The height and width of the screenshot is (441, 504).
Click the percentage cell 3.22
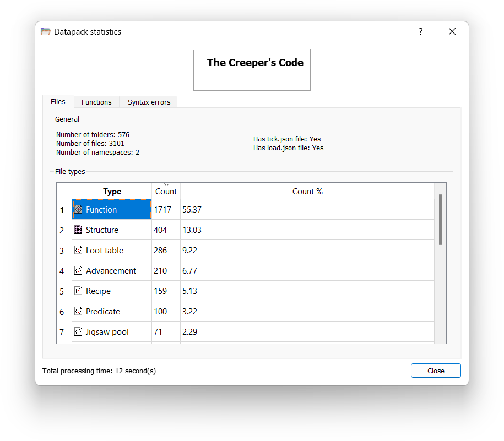[307, 311]
